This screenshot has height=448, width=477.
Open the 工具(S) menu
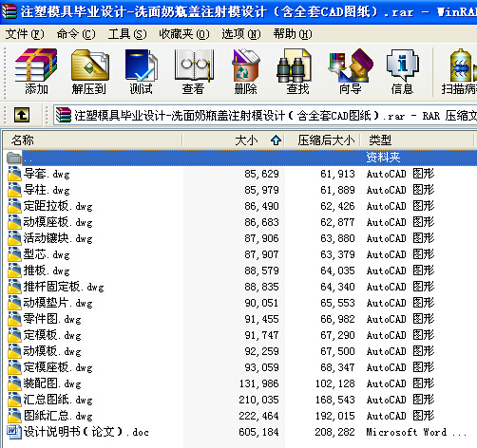coord(127,34)
